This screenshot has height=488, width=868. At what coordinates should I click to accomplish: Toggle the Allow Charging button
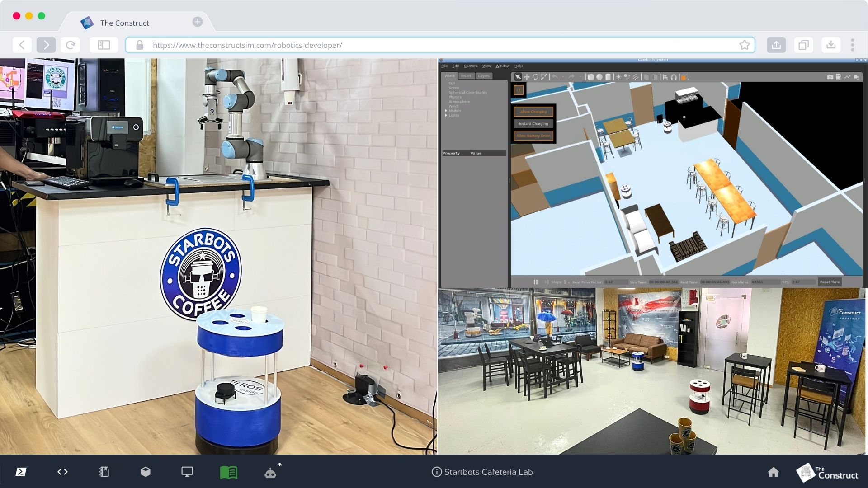[533, 112]
